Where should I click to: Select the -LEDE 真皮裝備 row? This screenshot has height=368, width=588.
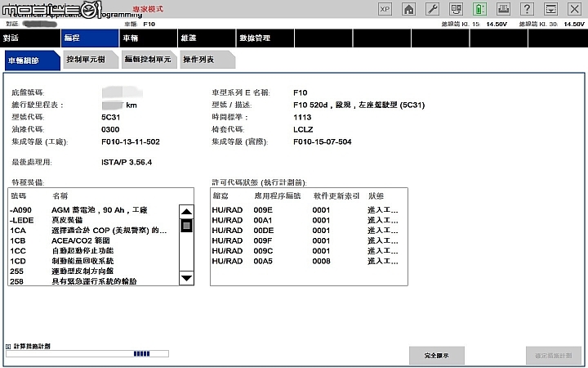coord(93,220)
